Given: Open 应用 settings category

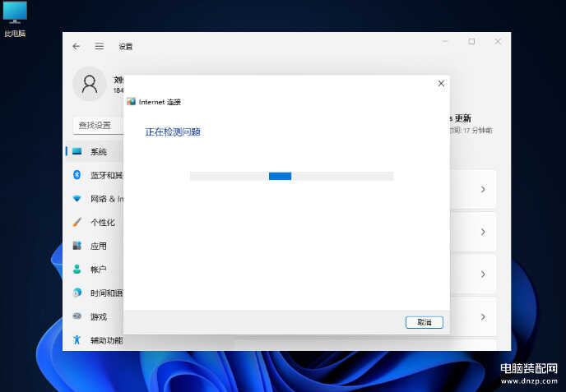Looking at the screenshot, I should pyautogui.click(x=95, y=246).
